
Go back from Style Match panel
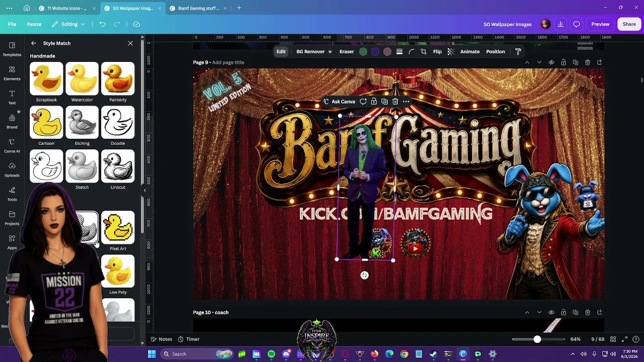(33, 43)
